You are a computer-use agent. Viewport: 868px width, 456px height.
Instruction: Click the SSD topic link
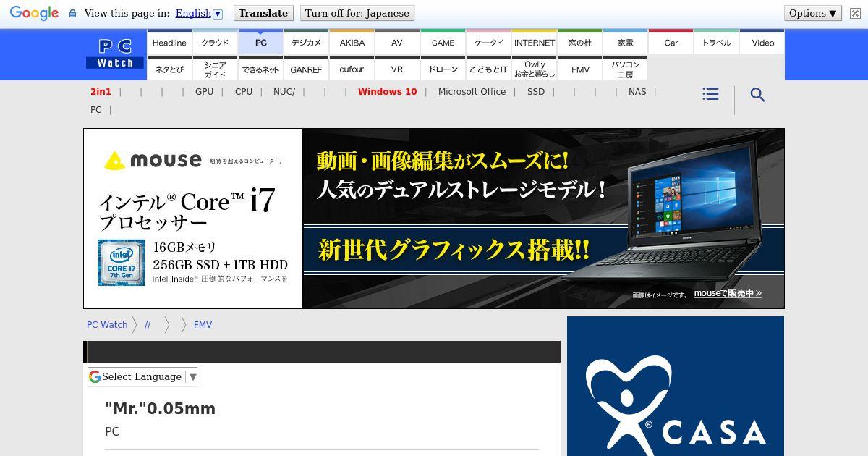click(x=536, y=91)
